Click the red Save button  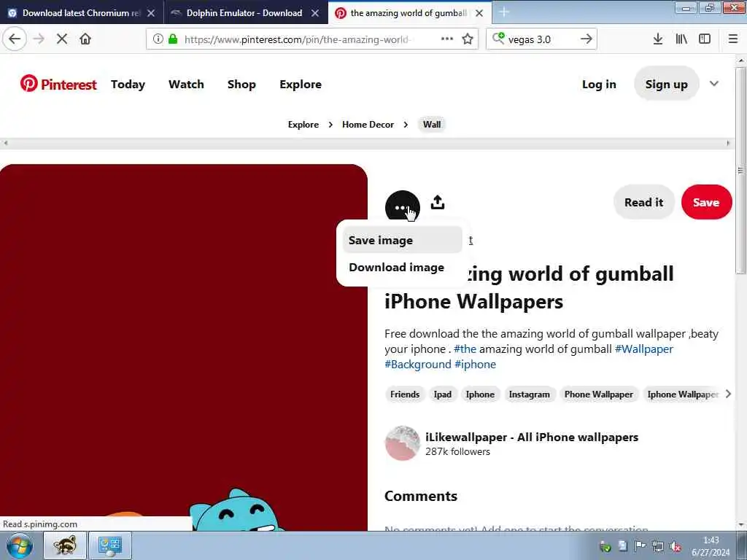706,203
